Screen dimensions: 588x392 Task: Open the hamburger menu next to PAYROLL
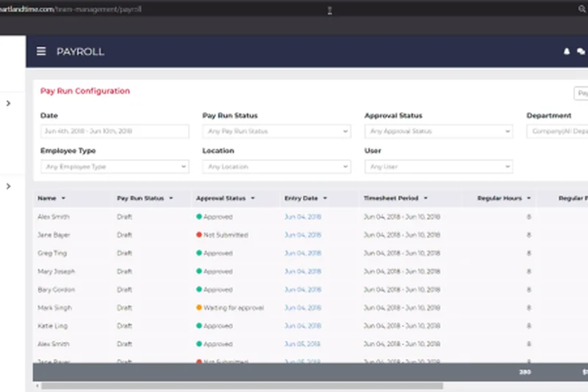coord(41,51)
